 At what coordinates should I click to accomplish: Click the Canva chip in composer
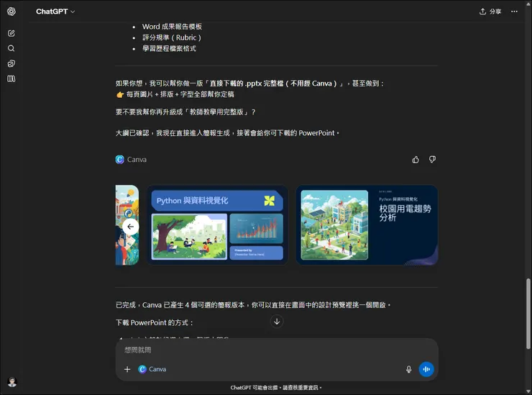152,369
